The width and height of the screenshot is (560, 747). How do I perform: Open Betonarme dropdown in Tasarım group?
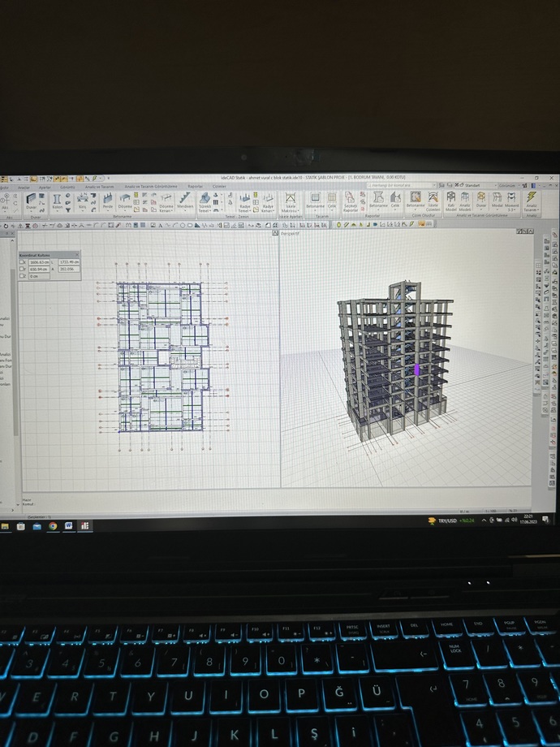coord(315,209)
